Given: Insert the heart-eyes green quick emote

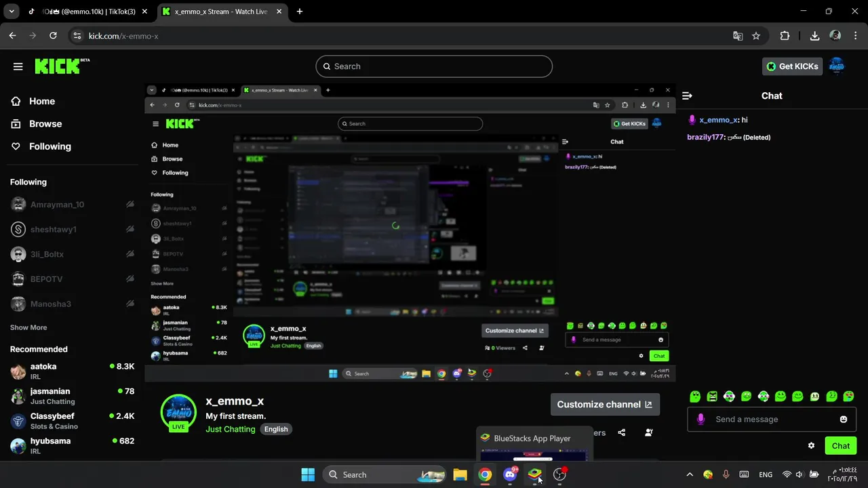Looking at the screenshot, I should pyautogui.click(x=848, y=396).
